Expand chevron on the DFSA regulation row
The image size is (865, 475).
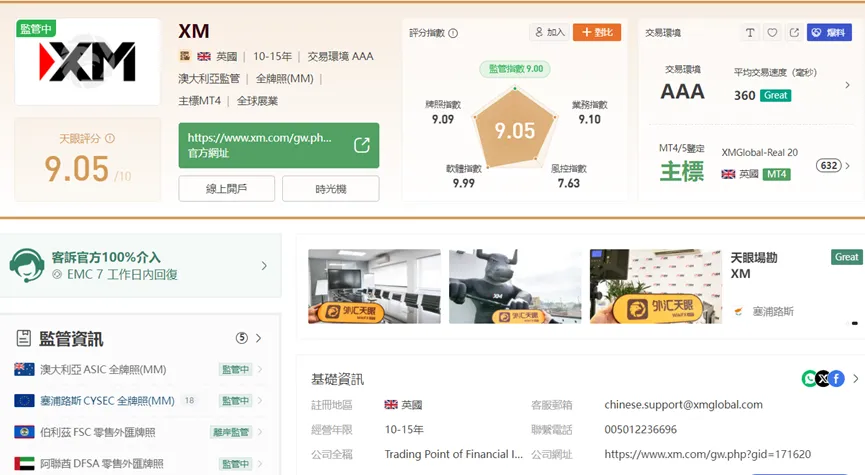pyautogui.click(x=260, y=463)
